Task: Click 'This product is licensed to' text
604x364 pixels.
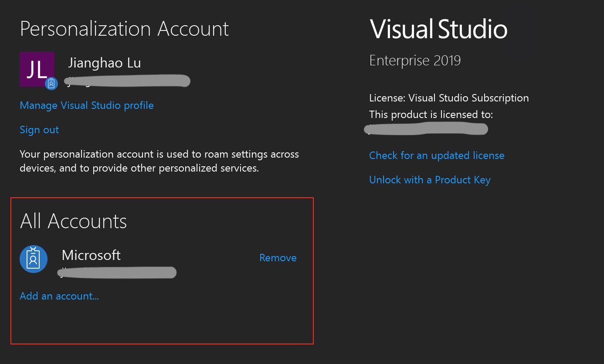Action: (431, 115)
